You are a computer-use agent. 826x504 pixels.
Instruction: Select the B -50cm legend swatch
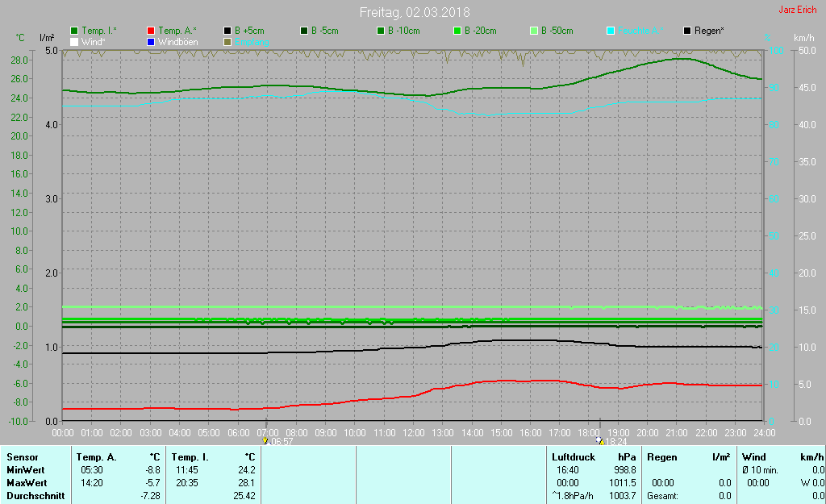click(x=534, y=31)
